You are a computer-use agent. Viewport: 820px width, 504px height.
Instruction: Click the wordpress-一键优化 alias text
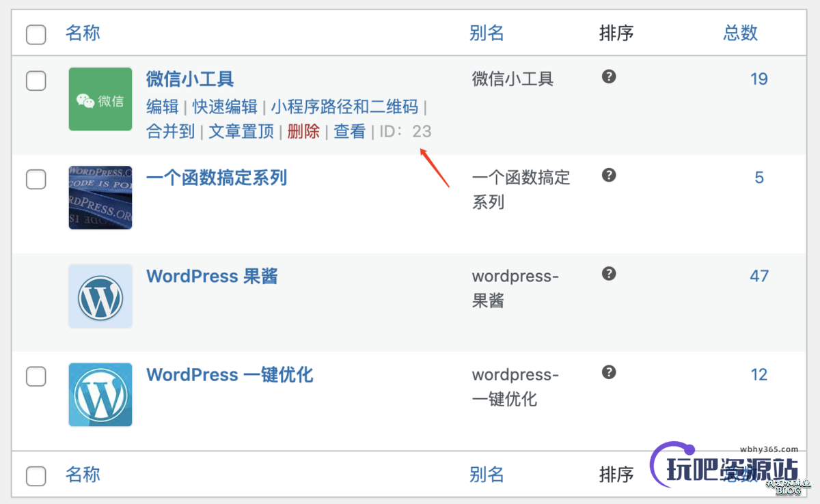pyautogui.click(x=516, y=387)
